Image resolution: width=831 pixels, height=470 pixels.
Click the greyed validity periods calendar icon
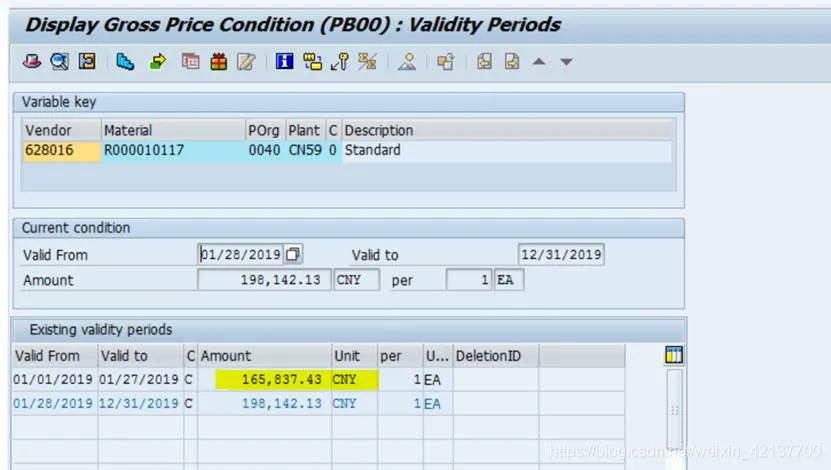(190, 61)
